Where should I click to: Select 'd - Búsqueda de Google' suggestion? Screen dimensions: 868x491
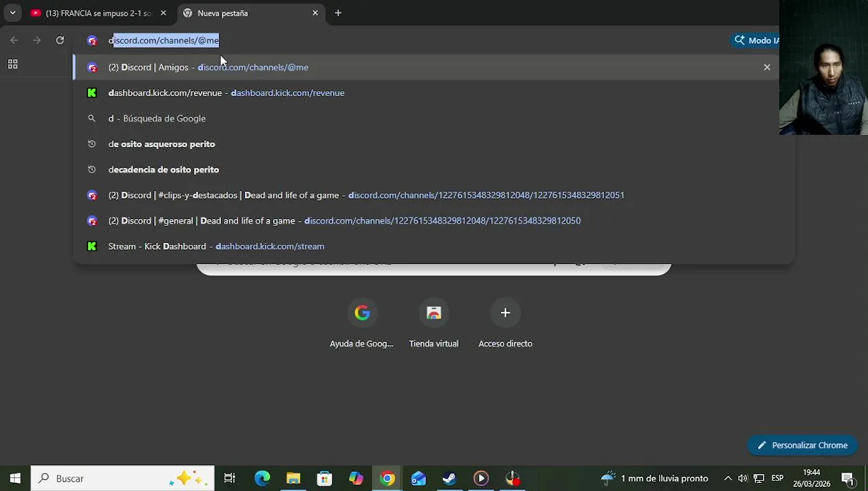tap(433, 119)
